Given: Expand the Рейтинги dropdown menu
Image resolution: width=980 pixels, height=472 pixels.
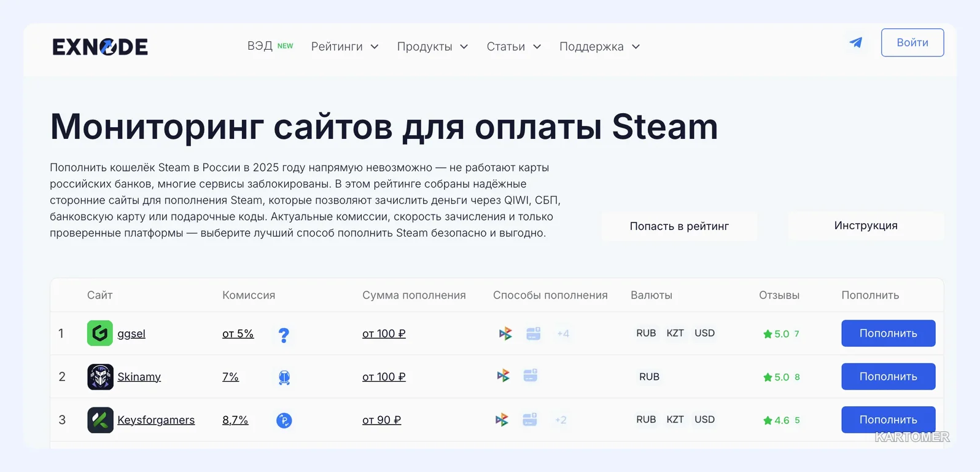Looking at the screenshot, I should point(344,47).
